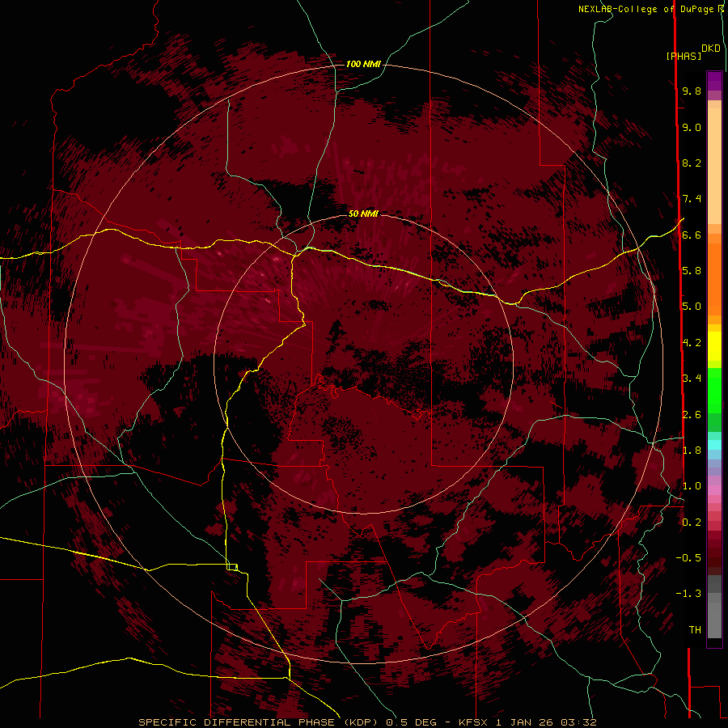
Task: Click the -1.3 legend value
Action: tap(688, 594)
